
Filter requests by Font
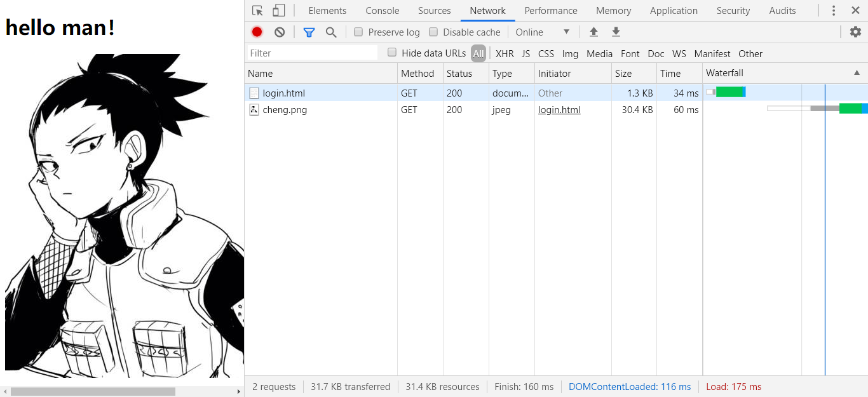point(630,54)
